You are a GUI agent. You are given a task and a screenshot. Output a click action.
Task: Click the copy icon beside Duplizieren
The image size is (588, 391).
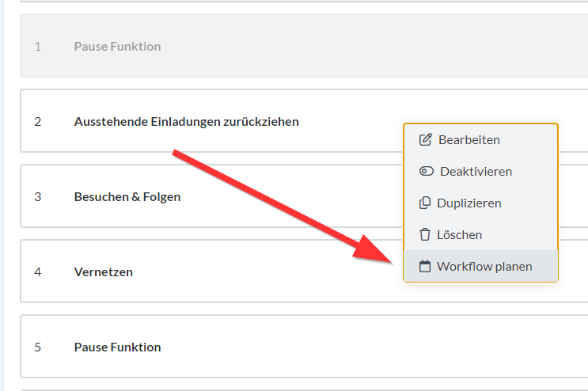point(425,203)
